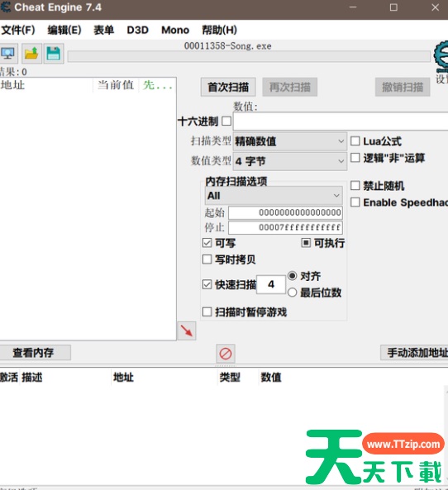Screen dimensions: 448x490
Task: Click the 首次扫描 button
Action: 228,87
